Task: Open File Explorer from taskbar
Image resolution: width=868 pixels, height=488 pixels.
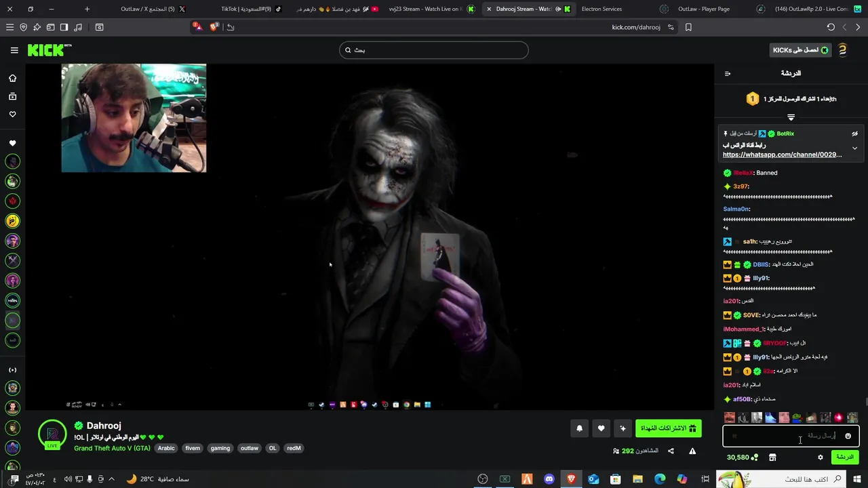Action: click(x=638, y=479)
